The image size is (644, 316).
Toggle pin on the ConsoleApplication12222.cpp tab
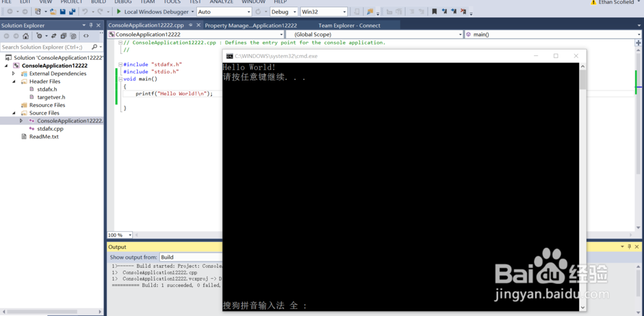pos(191,25)
